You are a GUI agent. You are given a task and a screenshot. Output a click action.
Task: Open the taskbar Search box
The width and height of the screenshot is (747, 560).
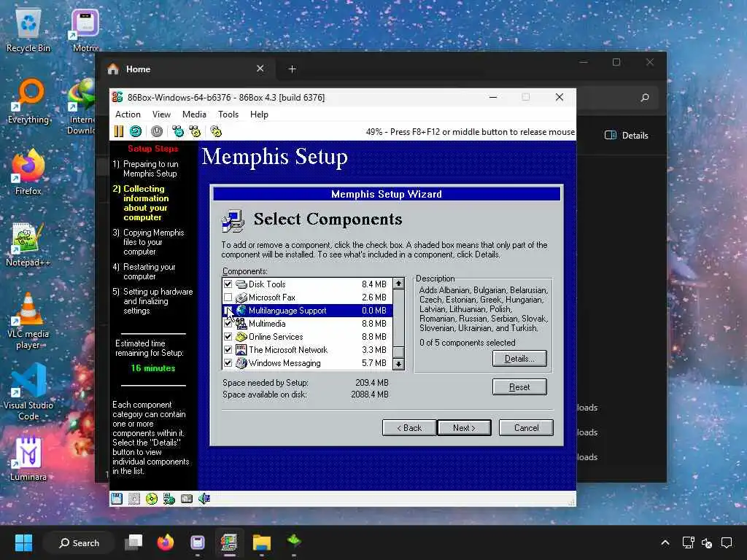(79, 542)
